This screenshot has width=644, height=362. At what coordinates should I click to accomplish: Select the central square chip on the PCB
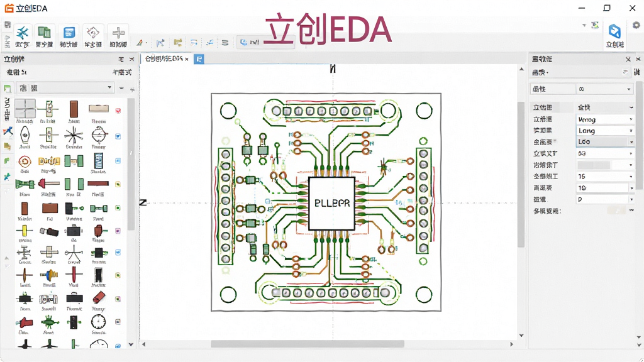[331, 203]
